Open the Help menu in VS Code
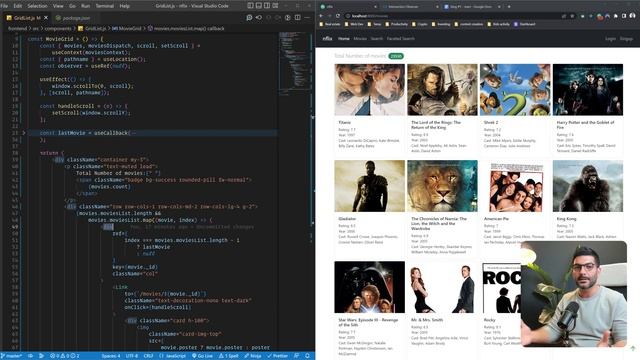Viewport: 640px width, 360px height. point(124,6)
